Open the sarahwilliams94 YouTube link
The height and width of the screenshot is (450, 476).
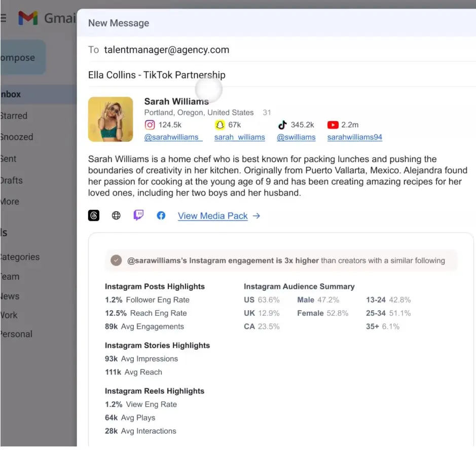coord(354,137)
